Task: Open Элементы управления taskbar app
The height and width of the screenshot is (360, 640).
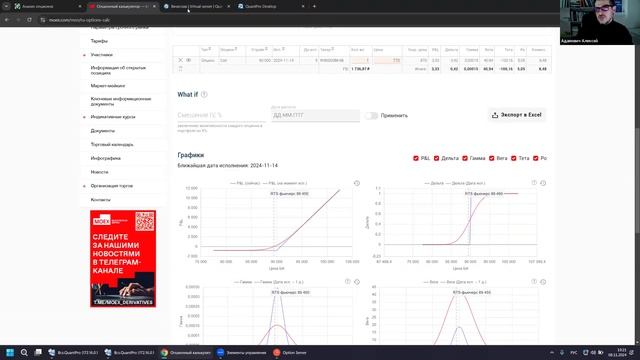Action: 242,353
